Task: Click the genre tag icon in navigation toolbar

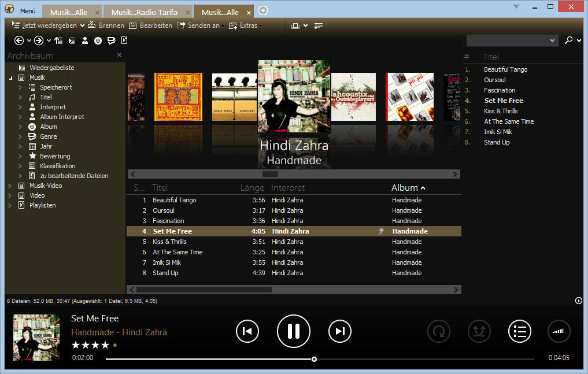Action: coord(112,40)
